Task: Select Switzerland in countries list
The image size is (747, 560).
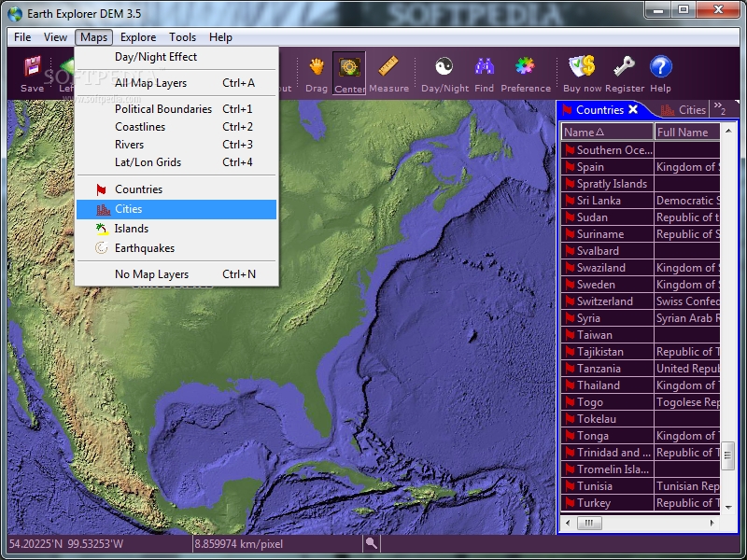Action: [x=641, y=301]
